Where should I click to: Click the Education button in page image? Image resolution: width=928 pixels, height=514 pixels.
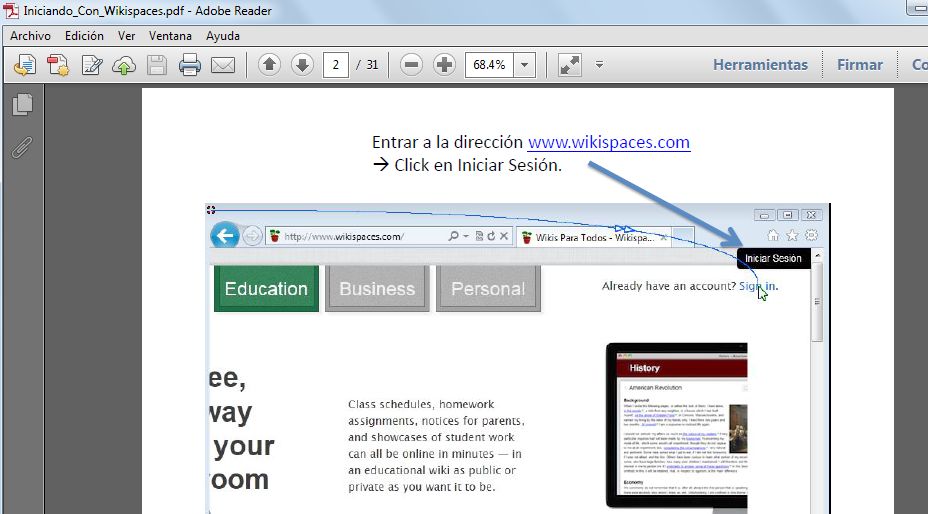point(266,288)
